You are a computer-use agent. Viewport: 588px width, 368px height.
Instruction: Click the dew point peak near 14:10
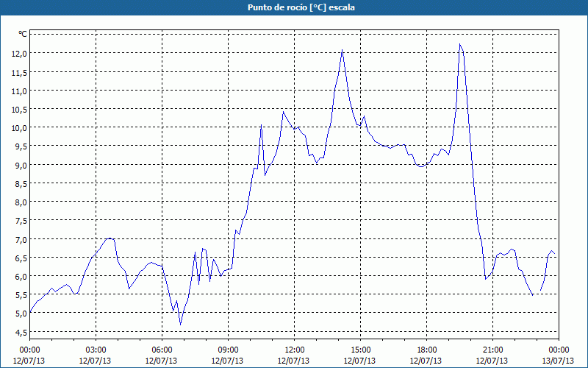(x=342, y=49)
